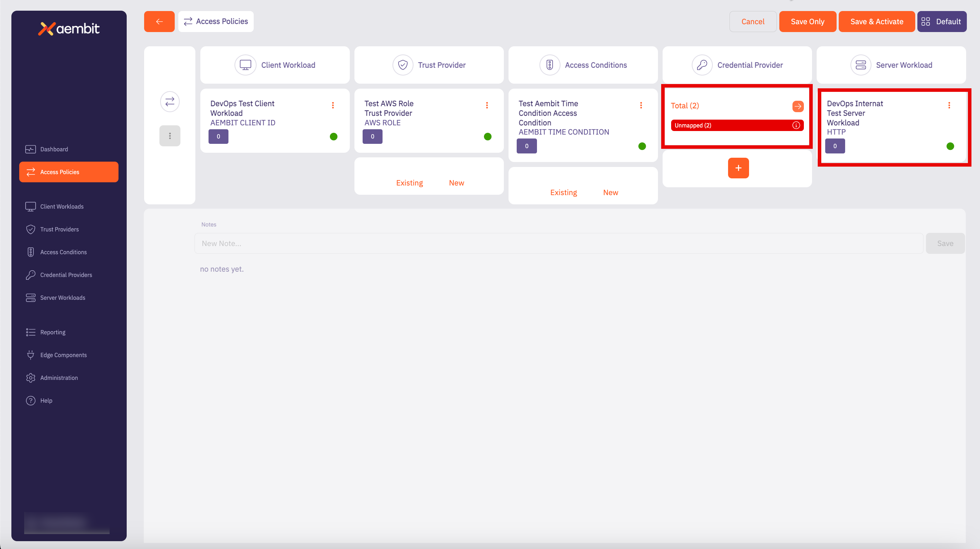Click the 0 badge on Server Workload card
The image size is (980, 549).
[x=835, y=146]
